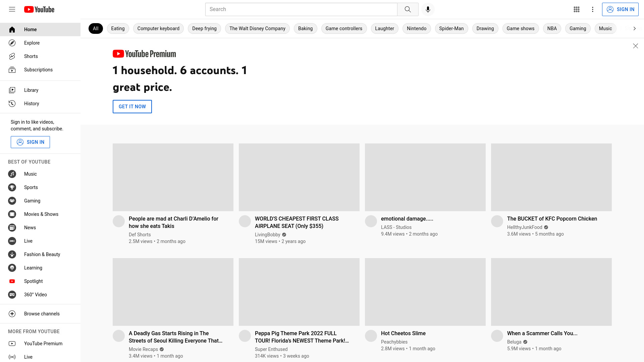Open Music under Best of YouTube
644x362 pixels.
(40, 174)
